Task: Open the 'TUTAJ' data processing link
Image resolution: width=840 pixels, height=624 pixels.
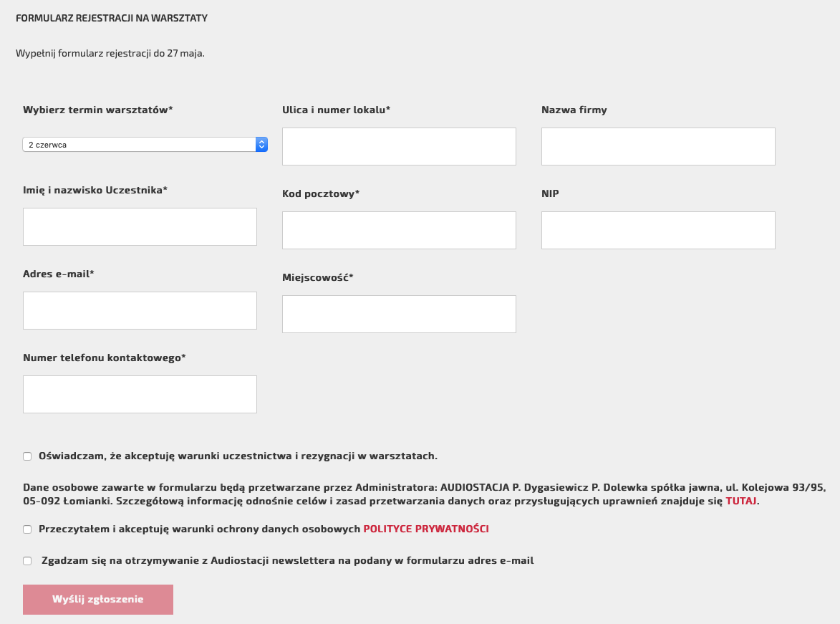Action: coord(741,501)
